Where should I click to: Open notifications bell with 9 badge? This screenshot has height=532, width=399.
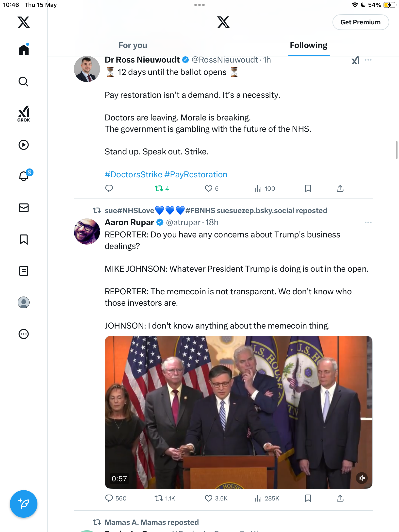click(x=24, y=176)
